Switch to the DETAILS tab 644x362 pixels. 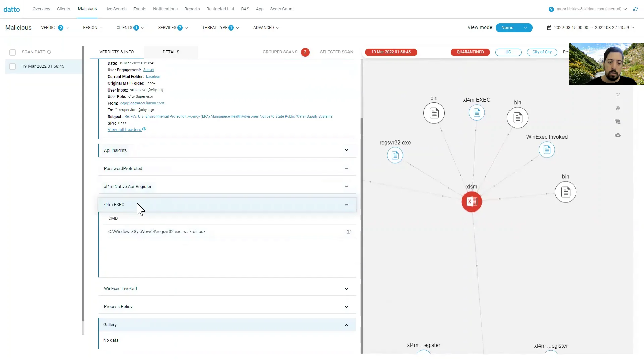pyautogui.click(x=171, y=52)
